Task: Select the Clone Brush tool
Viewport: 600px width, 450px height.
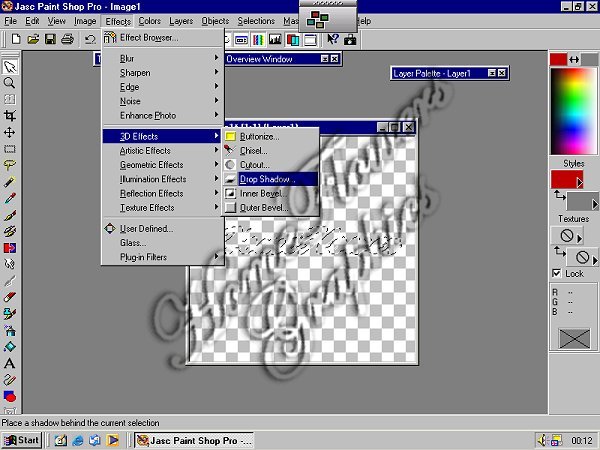Action: (x=10, y=231)
